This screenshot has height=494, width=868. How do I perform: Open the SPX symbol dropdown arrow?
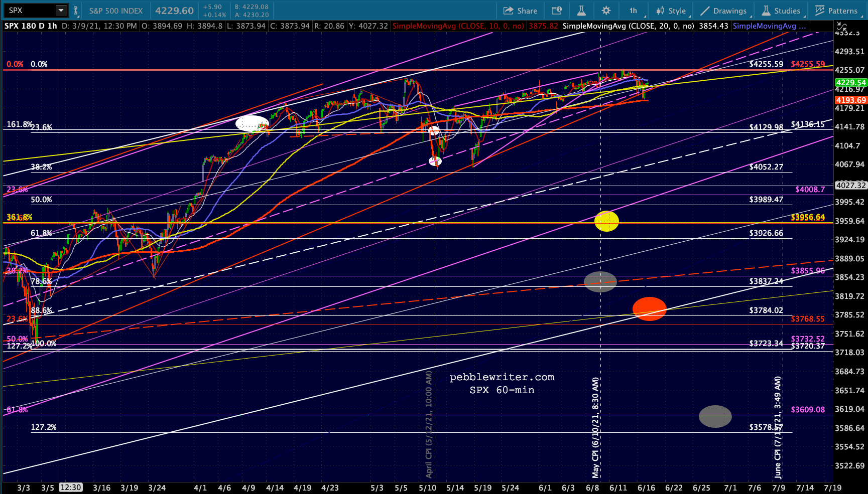click(61, 11)
